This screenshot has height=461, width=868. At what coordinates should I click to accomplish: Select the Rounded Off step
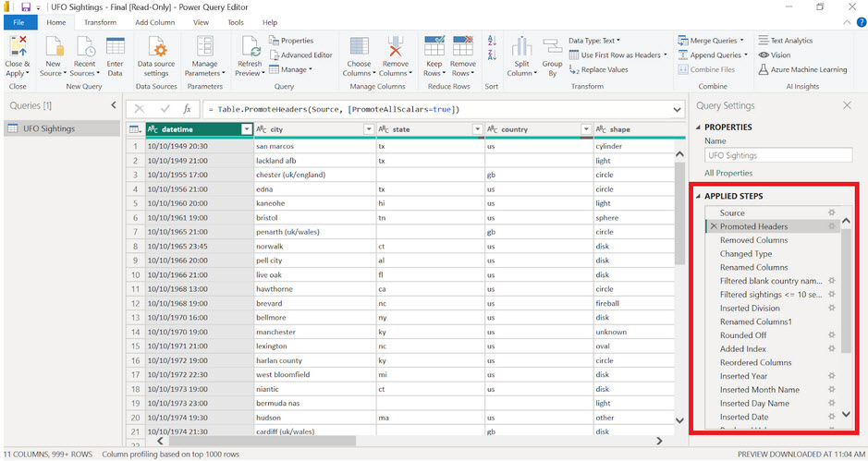click(743, 334)
